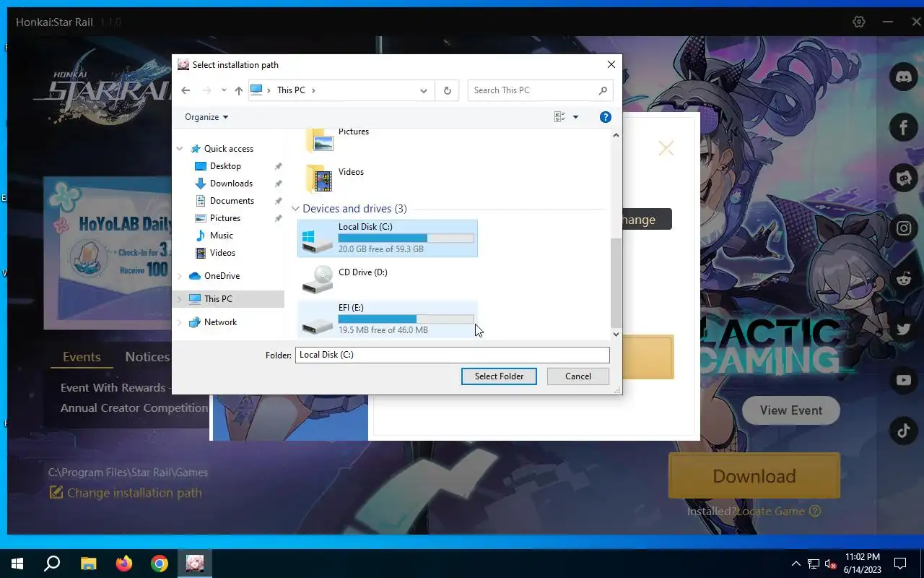
Task: Launch Chrome from taskbar
Action: [160, 564]
